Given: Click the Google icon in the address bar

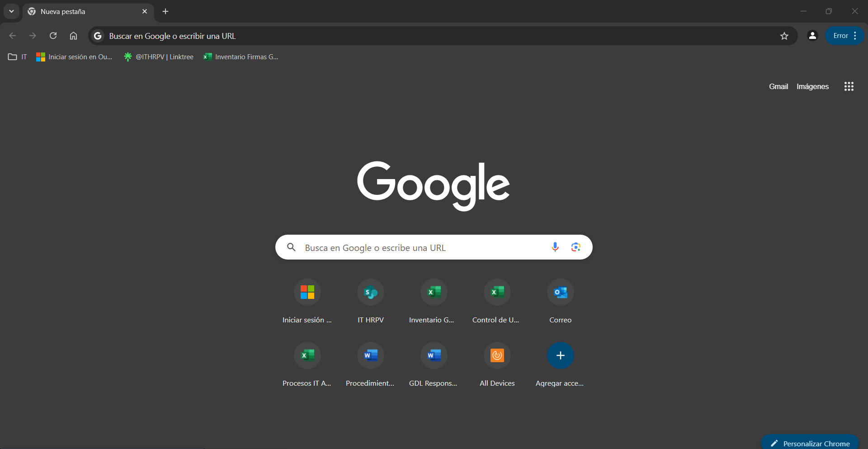Looking at the screenshot, I should point(98,36).
